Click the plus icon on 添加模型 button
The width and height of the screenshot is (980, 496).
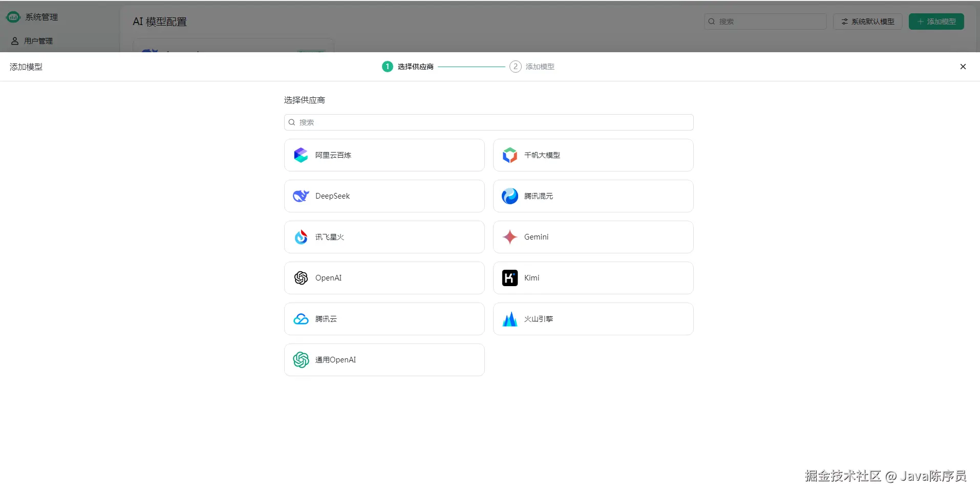921,21
